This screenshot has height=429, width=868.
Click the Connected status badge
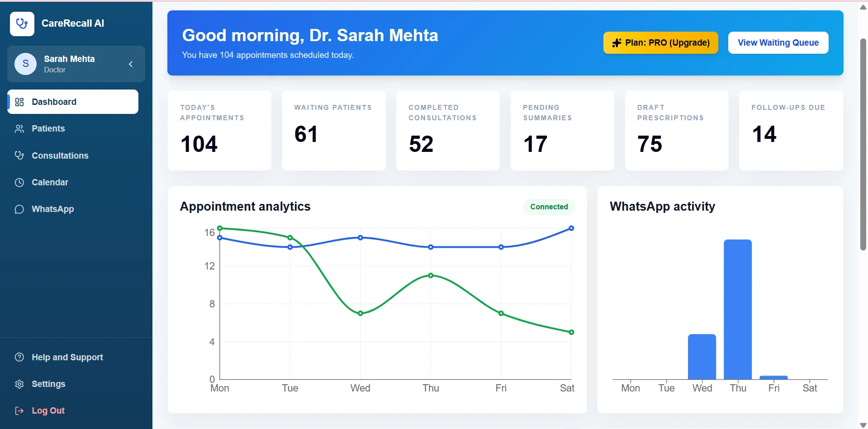point(549,207)
